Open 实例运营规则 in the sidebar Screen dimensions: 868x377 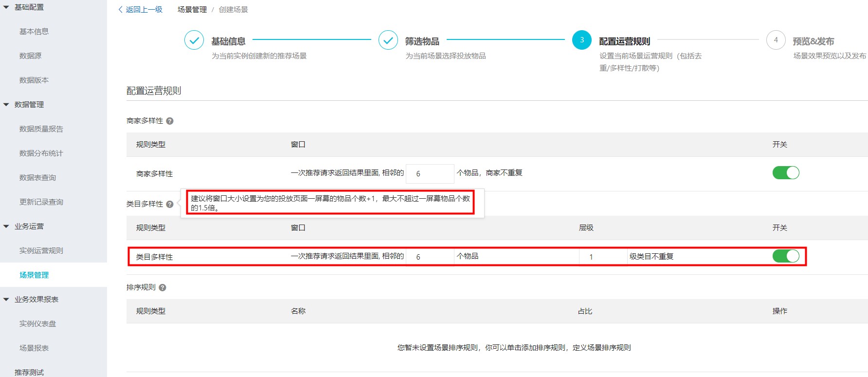pyautogui.click(x=41, y=251)
